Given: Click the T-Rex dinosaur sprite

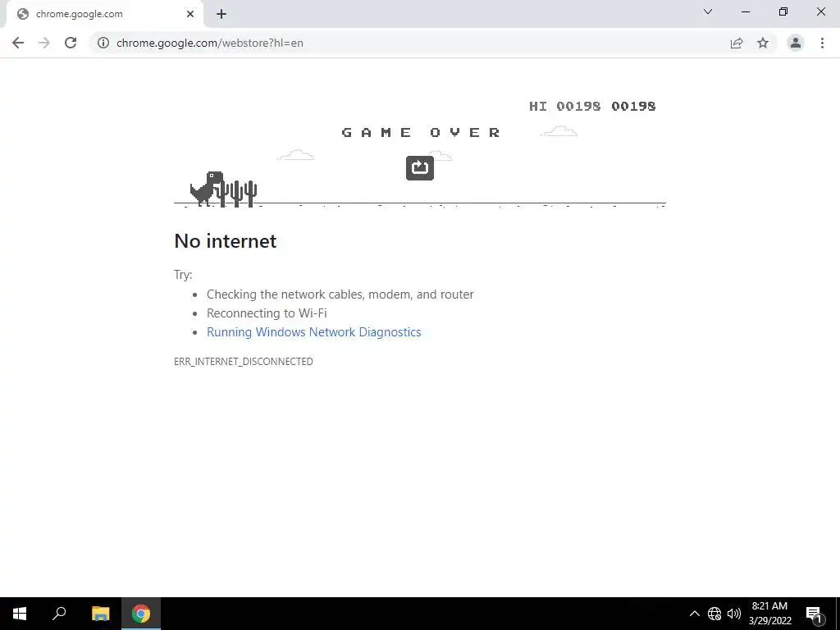Looking at the screenshot, I should pos(206,188).
